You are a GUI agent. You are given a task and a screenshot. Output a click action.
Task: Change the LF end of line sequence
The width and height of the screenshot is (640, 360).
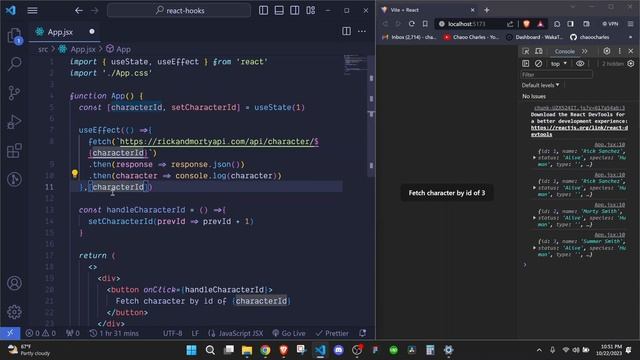click(x=195, y=333)
